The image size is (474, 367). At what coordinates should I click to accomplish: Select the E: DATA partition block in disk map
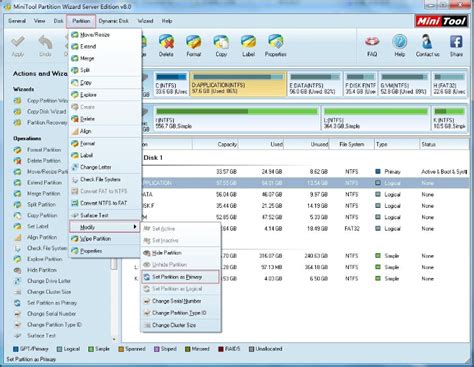coord(315,84)
